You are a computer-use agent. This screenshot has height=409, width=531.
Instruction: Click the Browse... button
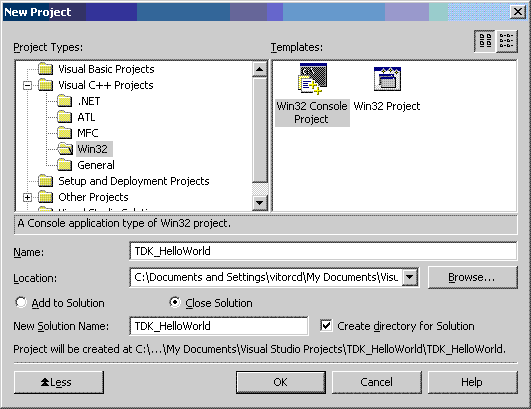pos(472,277)
